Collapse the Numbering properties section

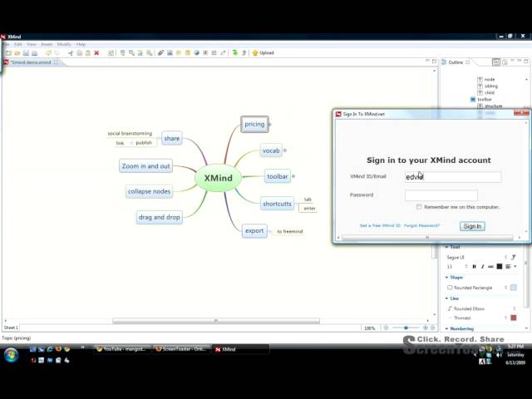447,328
